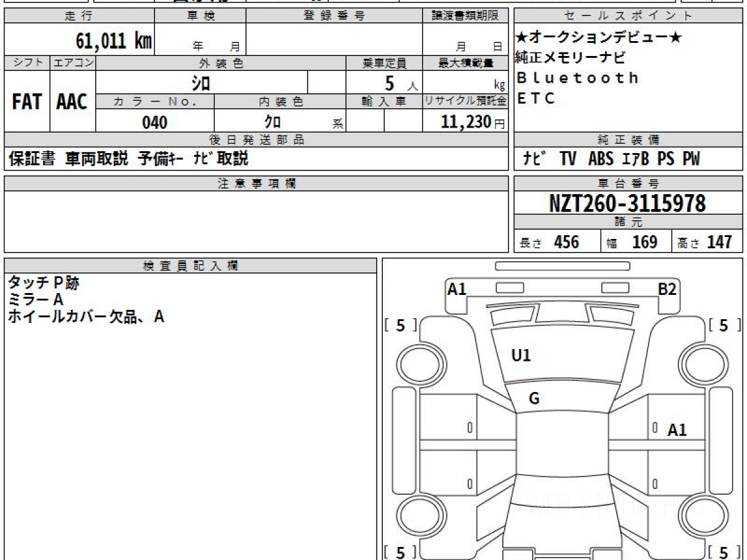Click the 外装色 header
747x560 pixels.
(x=221, y=63)
